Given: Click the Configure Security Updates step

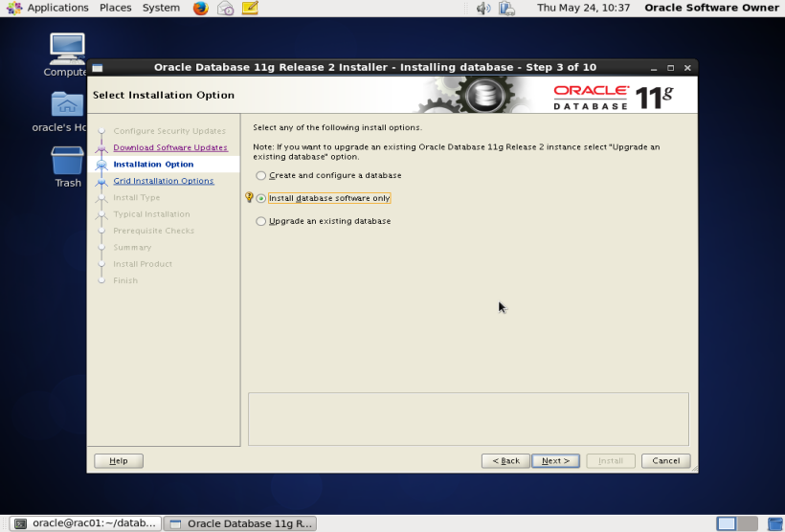Looking at the screenshot, I should (x=169, y=131).
